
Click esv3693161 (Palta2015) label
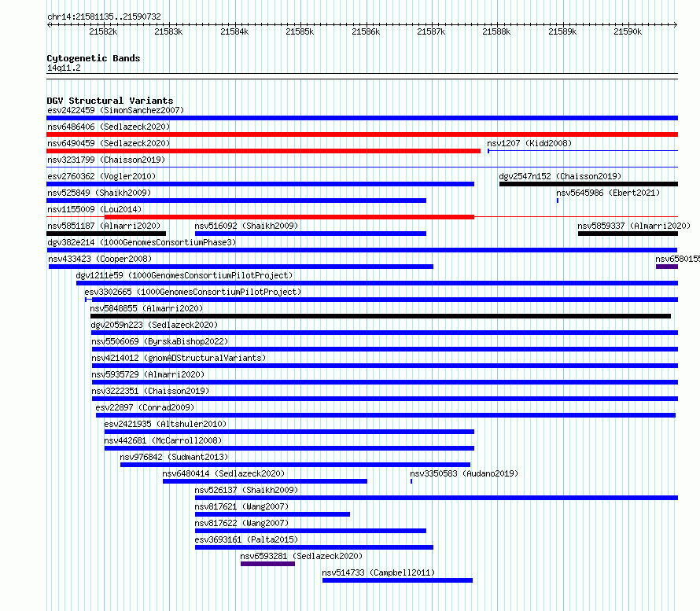tap(246, 539)
